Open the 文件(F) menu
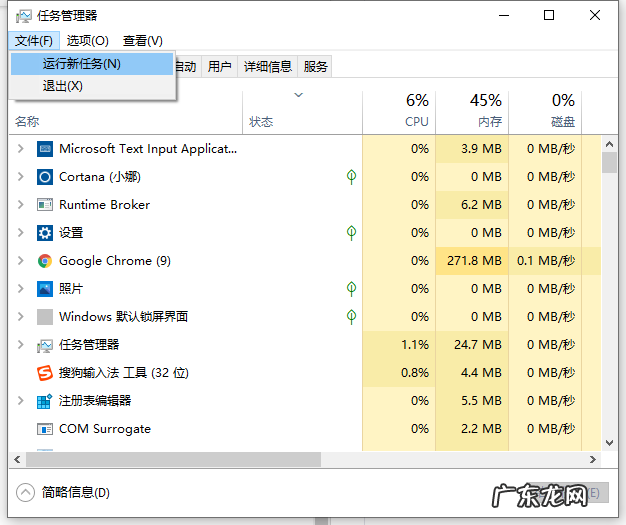 point(34,41)
